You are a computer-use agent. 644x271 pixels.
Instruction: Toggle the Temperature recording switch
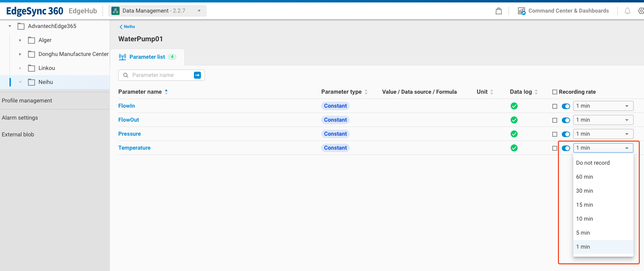coord(566,148)
